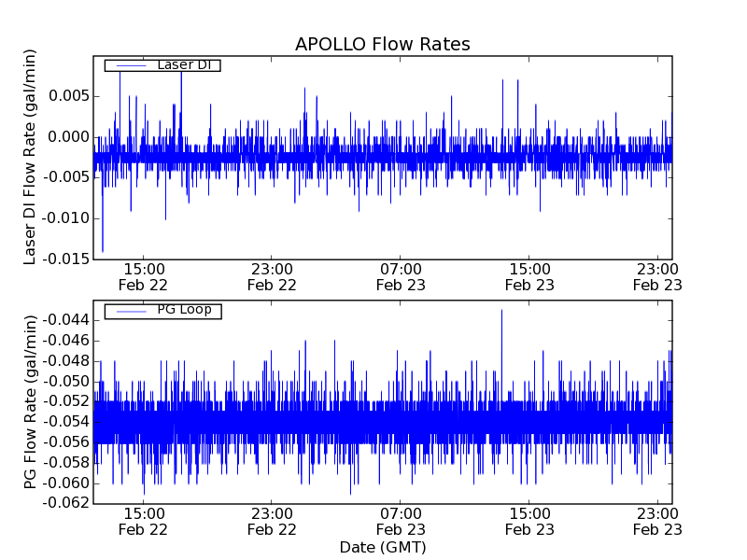This screenshot has height=560, width=747.
Task: Click the blue line sample in PG Loop legend
Action: 127,310
